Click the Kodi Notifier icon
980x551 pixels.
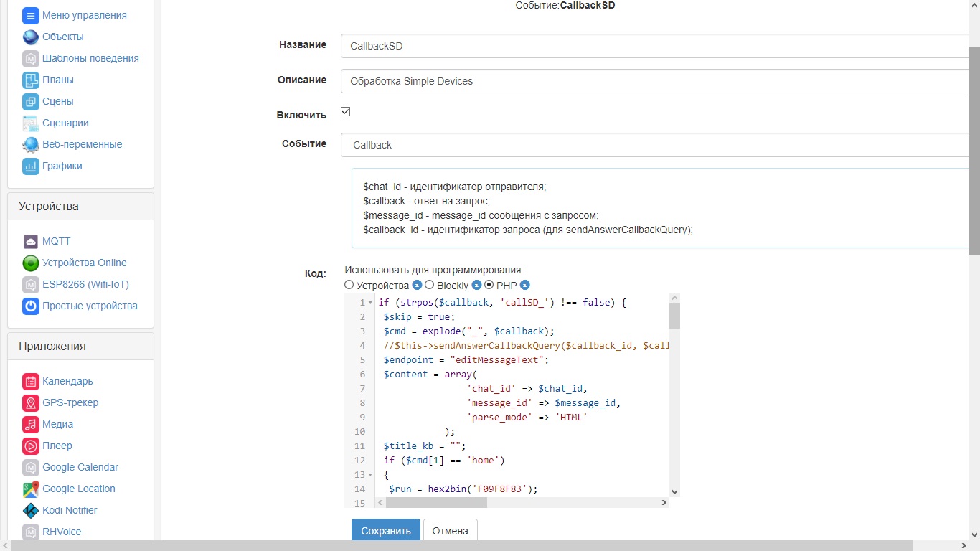pos(30,510)
